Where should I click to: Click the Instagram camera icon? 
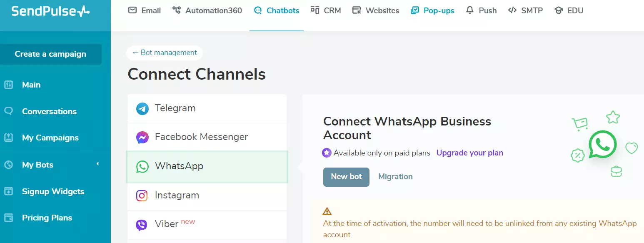142,195
